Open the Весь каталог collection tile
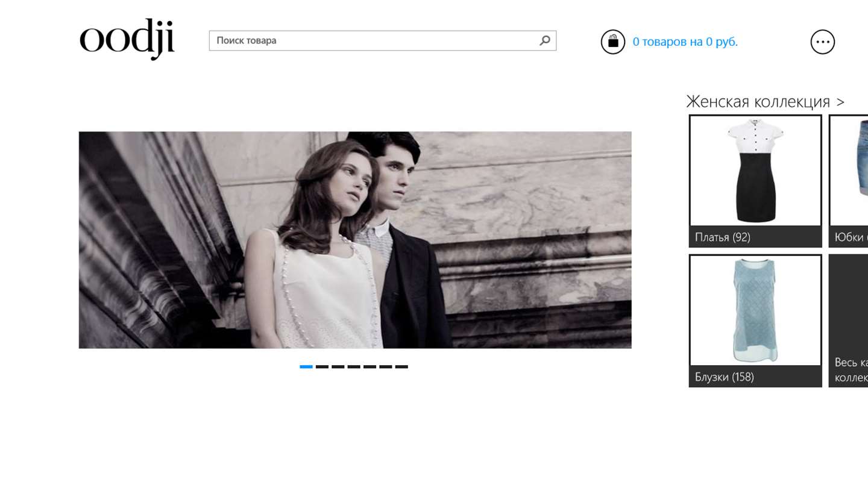This screenshot has height=488, width=868. pyautogui.click(x=849, y=321)
